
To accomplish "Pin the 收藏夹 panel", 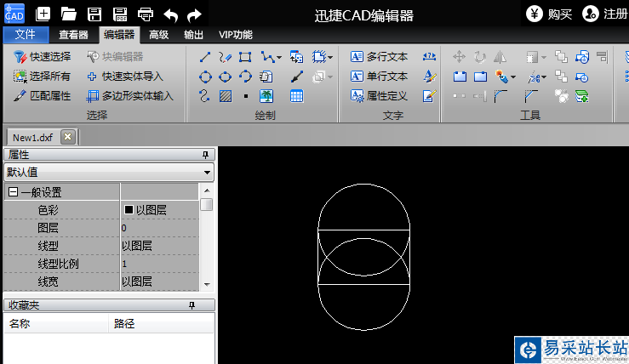I will tap(192, 305).
